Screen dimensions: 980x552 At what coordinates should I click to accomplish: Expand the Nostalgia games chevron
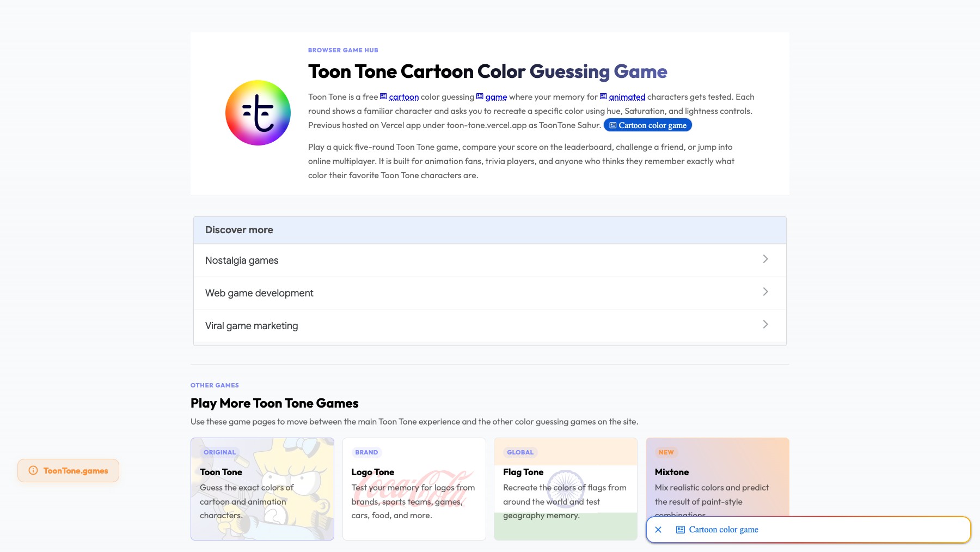point(765,259)
